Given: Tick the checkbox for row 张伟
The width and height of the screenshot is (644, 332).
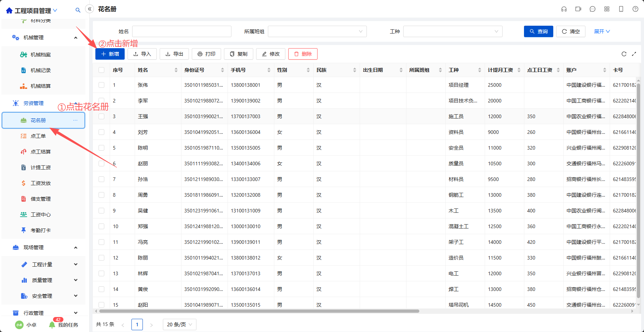Looking at the screenshot, I should 101,85.
